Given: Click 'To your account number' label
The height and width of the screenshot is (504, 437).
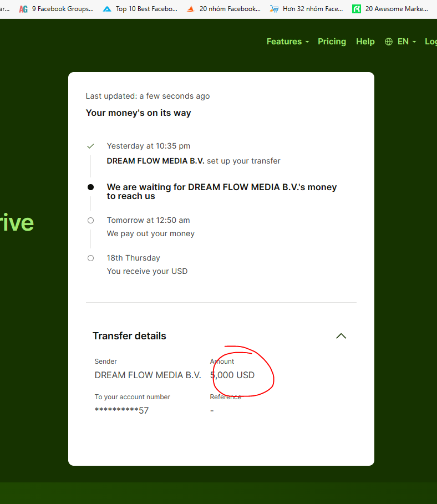Looking at the screenshot, I should click(132, 397).
